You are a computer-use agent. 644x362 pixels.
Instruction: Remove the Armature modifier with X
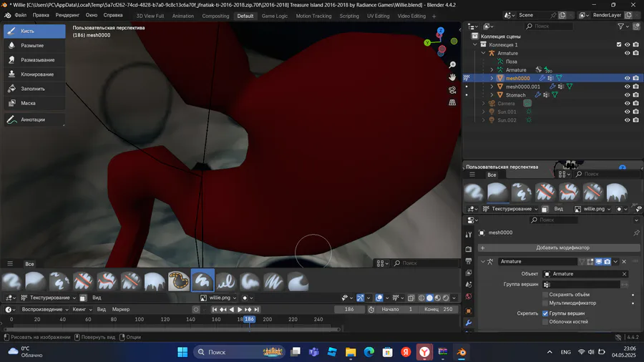[624, 261]
